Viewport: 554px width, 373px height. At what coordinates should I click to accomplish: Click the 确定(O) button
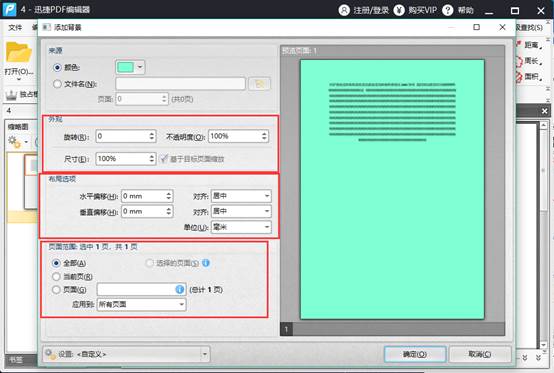pos(415,354)
